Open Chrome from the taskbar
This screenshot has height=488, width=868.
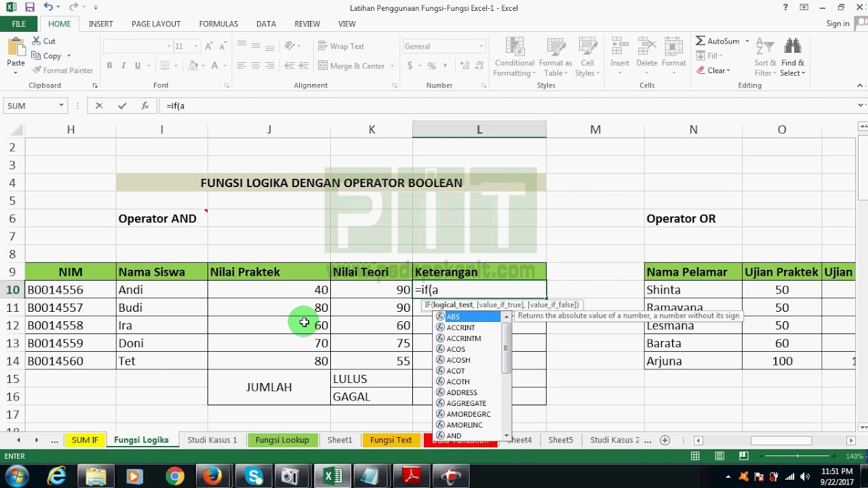coord(174,476)
